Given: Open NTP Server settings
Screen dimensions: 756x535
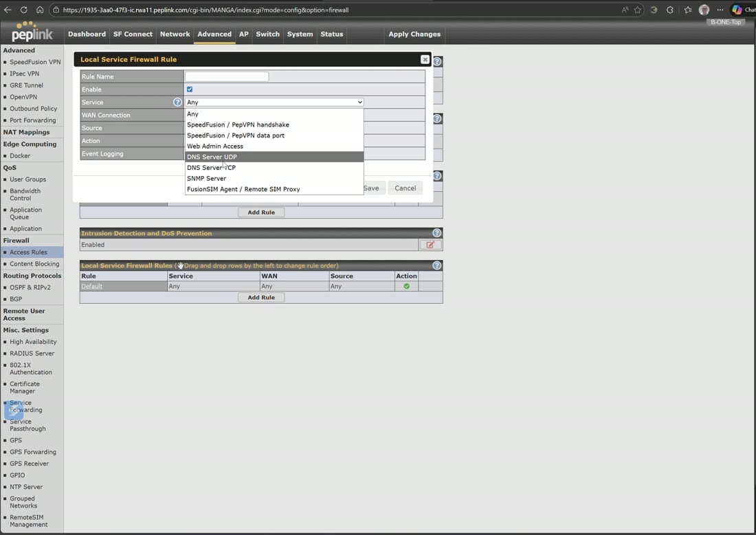Looking at the screenshot, I should 26,488.
